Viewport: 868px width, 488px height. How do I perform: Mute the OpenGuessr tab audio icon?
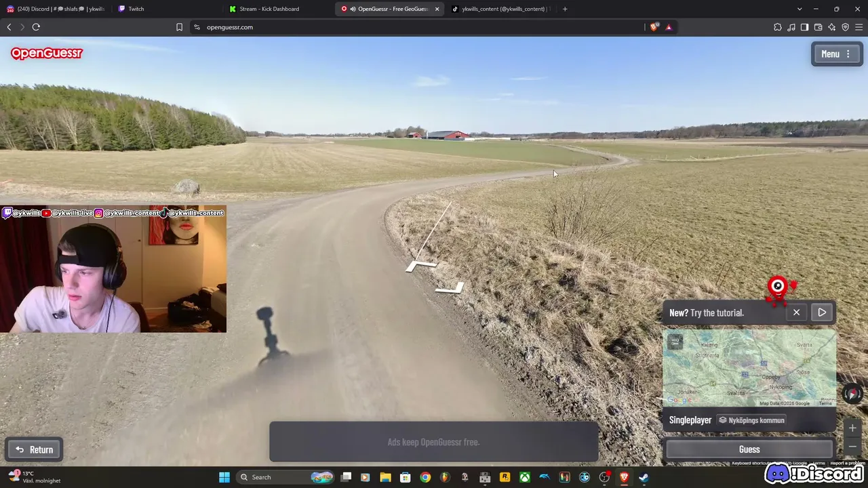pos(353,9)
